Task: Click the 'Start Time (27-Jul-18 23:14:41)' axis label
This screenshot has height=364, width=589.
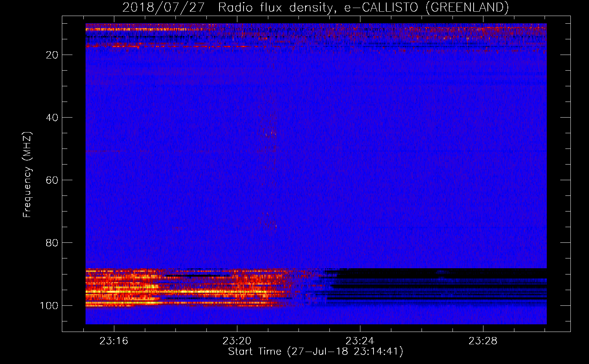Action: pyautogui.click(x=316, y=352)
